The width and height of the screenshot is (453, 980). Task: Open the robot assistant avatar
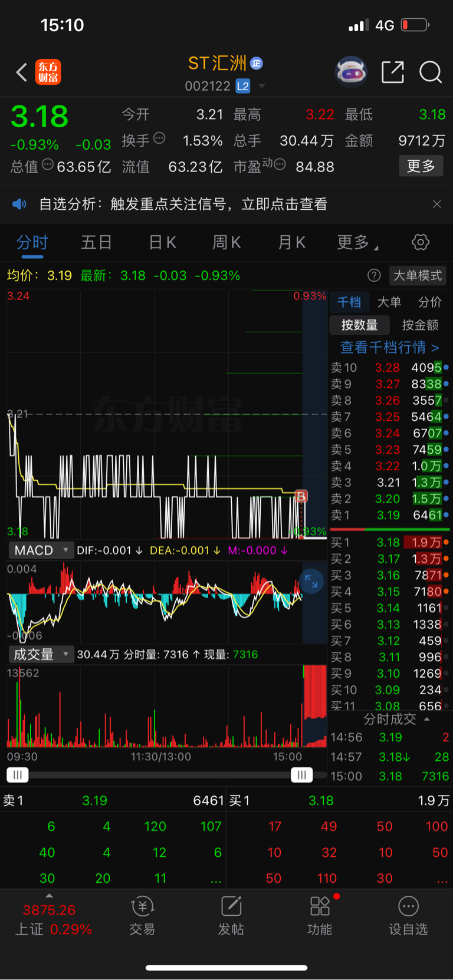pyautogui.click(x=351, y=72)
